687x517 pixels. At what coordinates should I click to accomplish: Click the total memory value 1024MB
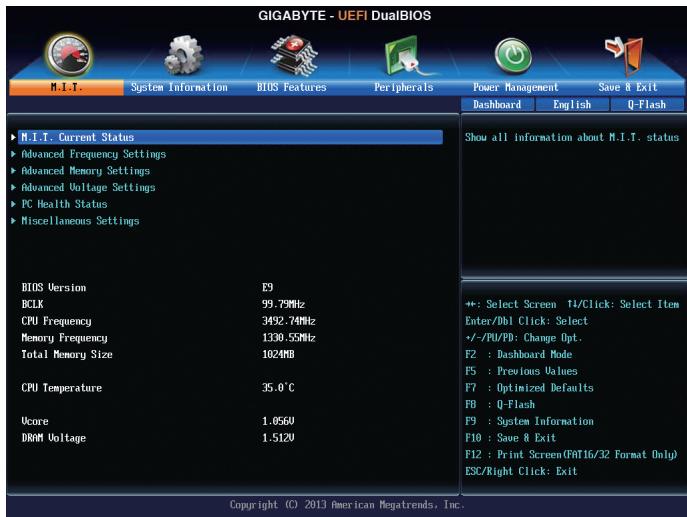click(x=278, y=354)
